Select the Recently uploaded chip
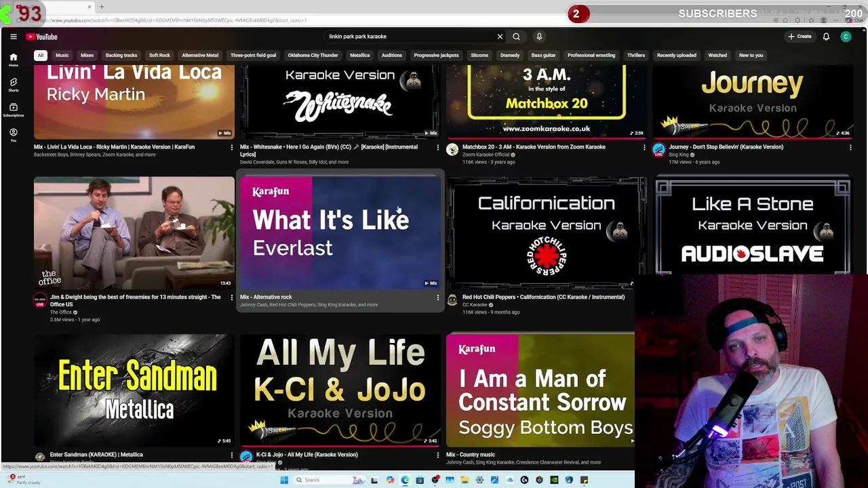Image resolution: width=868 pixels, height=488 pixels. tap(676, 55)
